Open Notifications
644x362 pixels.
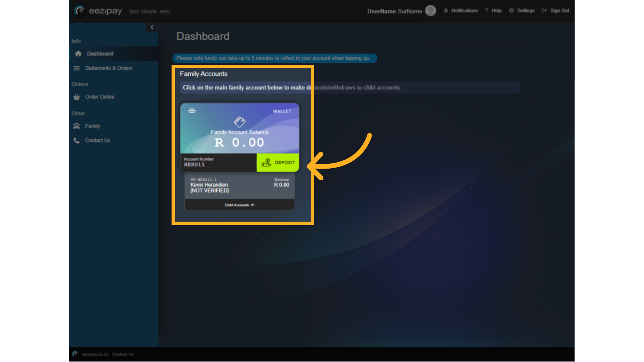460,11
